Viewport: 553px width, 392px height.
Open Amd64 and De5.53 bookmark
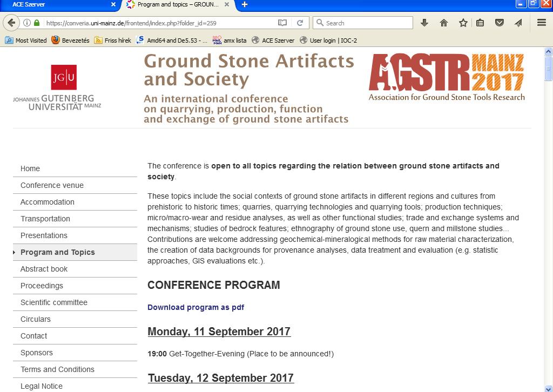(172, 40)
